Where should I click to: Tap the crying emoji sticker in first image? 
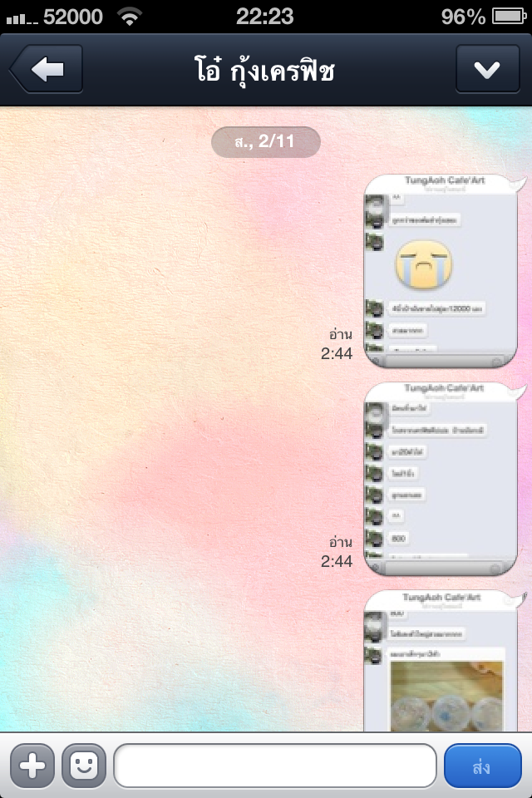423,264
